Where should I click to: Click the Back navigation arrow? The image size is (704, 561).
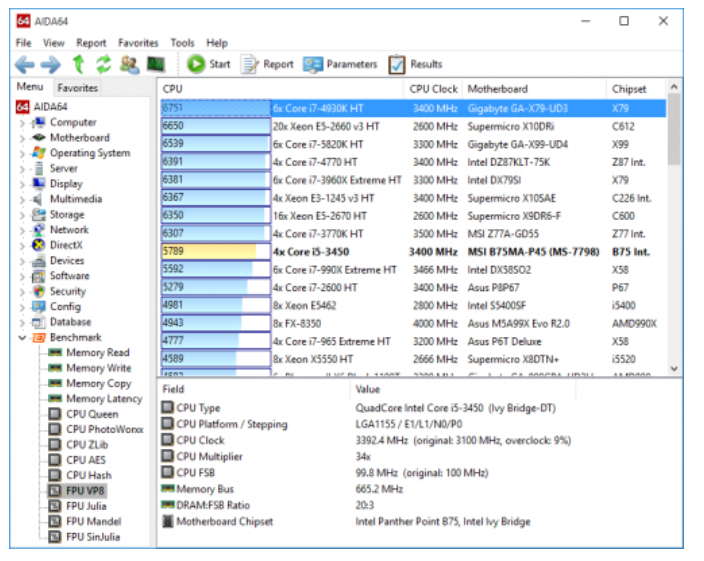pyautogui.click(x=24, y=65)
